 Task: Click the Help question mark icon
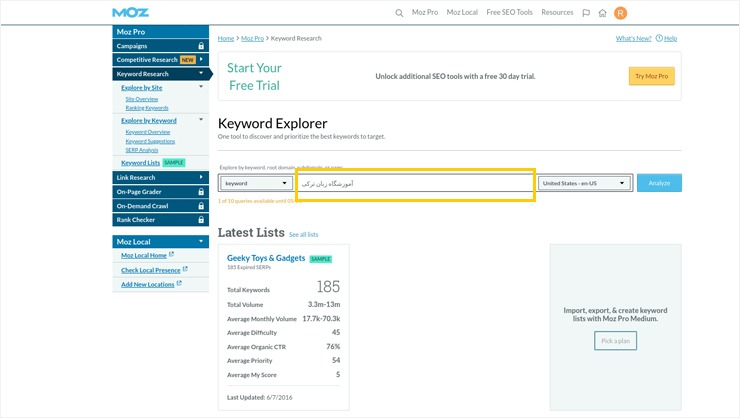coord(659,38)
